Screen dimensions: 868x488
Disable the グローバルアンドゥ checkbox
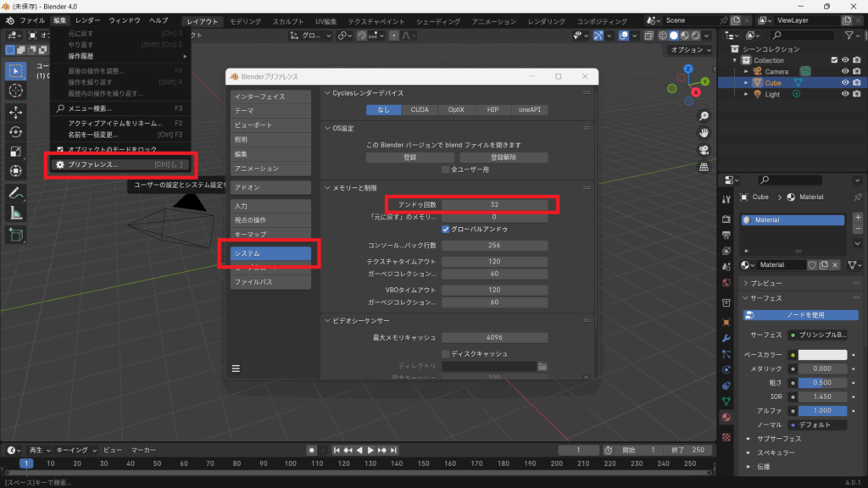pos(445,229)
